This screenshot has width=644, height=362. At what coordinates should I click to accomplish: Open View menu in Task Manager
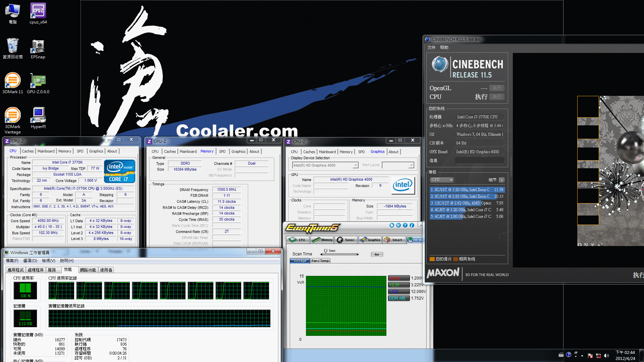(49, 261)
